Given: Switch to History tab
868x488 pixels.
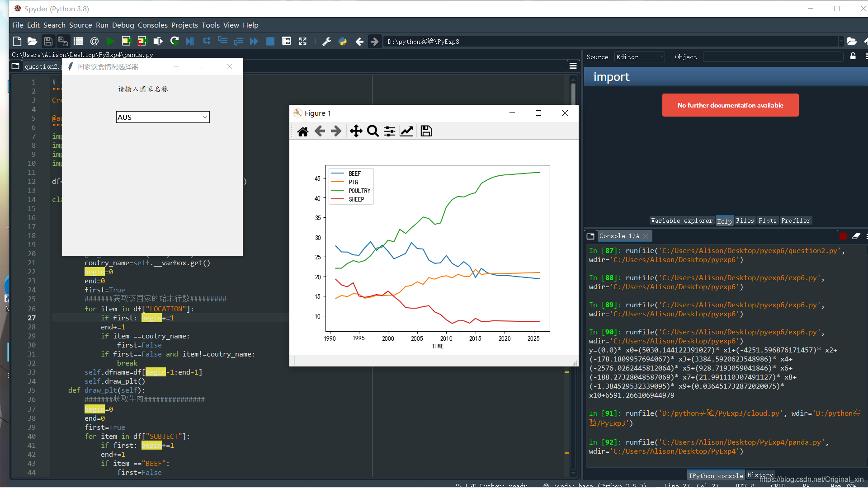Looking at the screenshot, I should click(x=760, y=475).
